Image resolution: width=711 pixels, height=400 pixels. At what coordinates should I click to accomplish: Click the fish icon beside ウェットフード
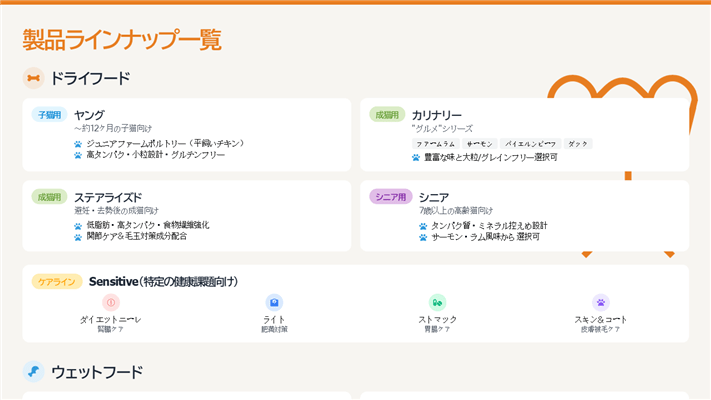click(34, 372)
